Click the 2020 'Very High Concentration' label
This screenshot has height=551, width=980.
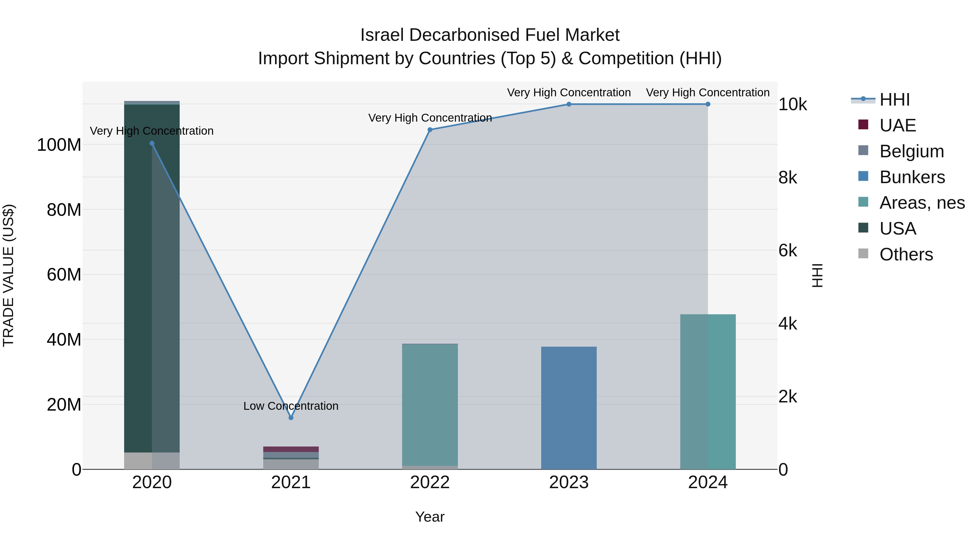coord(152,131)
